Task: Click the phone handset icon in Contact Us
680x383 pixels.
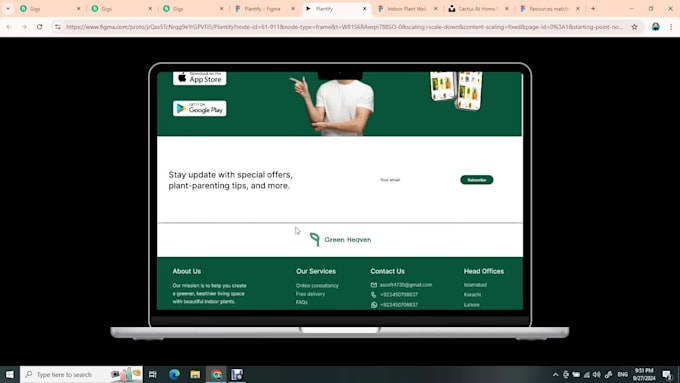Action: click(374, 295)
